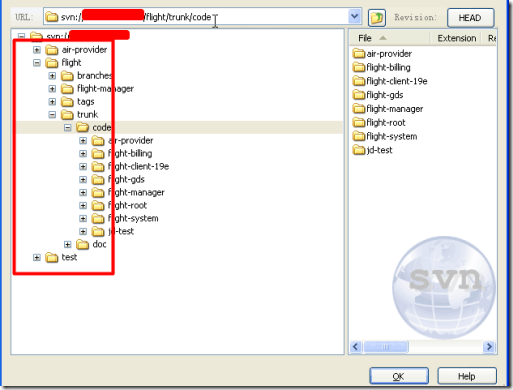The width and height of the screenshot is (513, 390).
Task: Expand flight-billing node in tree
Action: (83, 154)
